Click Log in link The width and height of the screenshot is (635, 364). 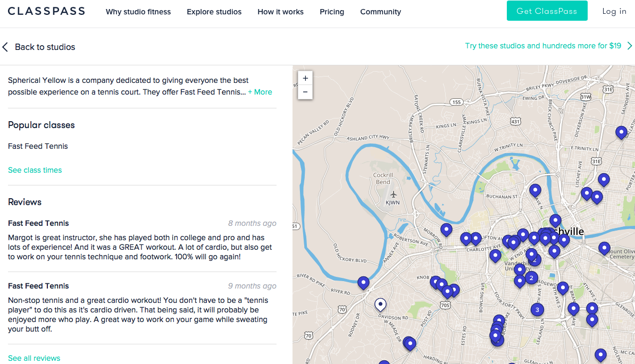tap(614, 11)
